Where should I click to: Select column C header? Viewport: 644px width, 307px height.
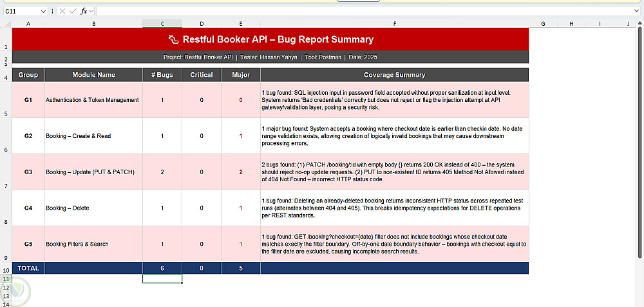coord(162,24)
